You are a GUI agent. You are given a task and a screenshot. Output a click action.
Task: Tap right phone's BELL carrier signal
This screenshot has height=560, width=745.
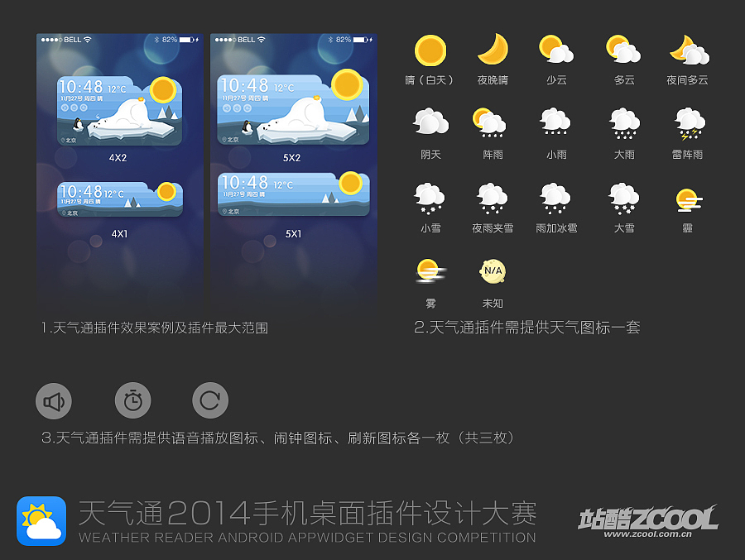click(240, 40)
